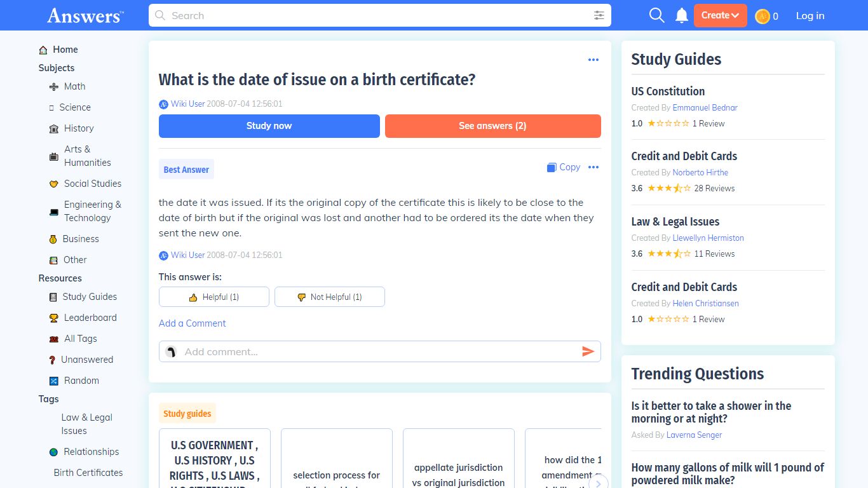Click the Random shuffle icon
868x488 pixels.
click(54, 381)
